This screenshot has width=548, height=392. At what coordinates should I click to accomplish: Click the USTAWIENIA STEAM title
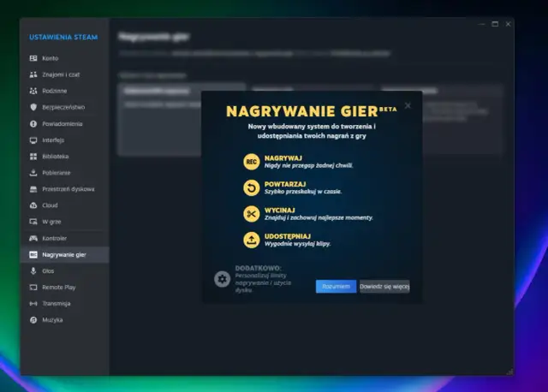pos(63,37)
